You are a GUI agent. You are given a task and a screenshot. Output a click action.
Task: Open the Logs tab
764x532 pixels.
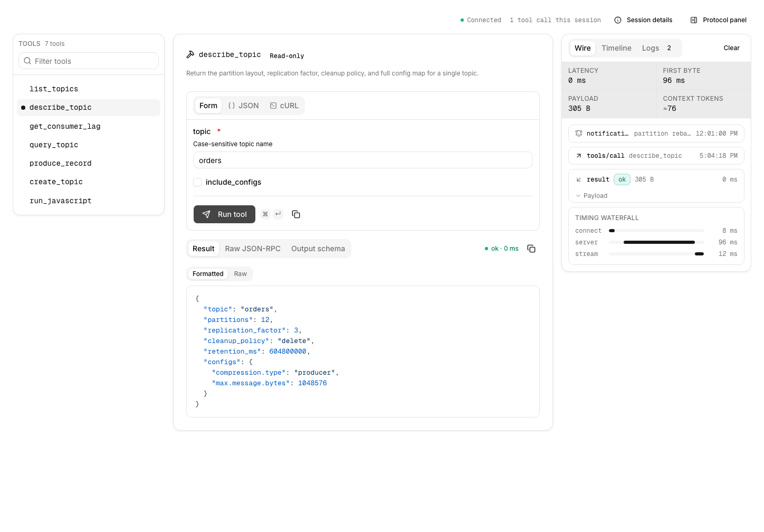[657, 48]
